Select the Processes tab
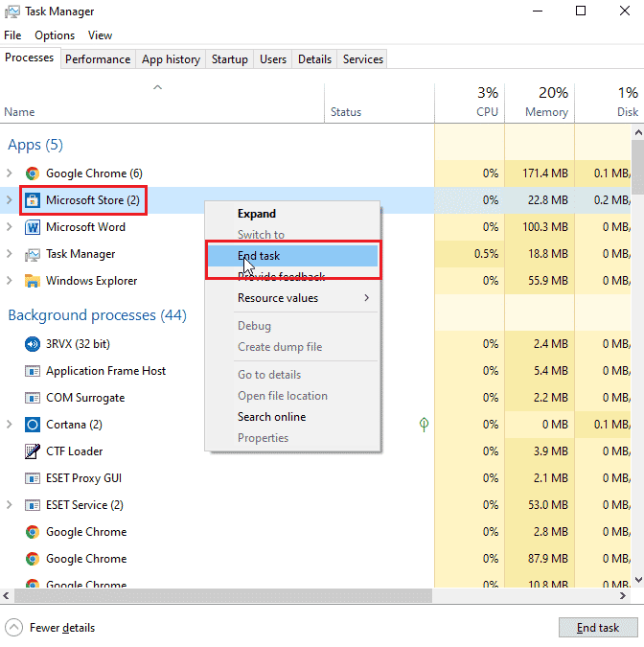Image resolution: width=644 pixels, height=647 pixels. point(30,58)
